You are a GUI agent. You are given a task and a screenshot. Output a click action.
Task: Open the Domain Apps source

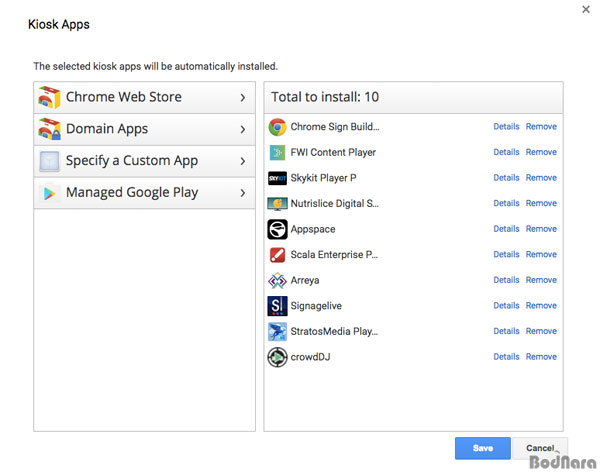144,129
